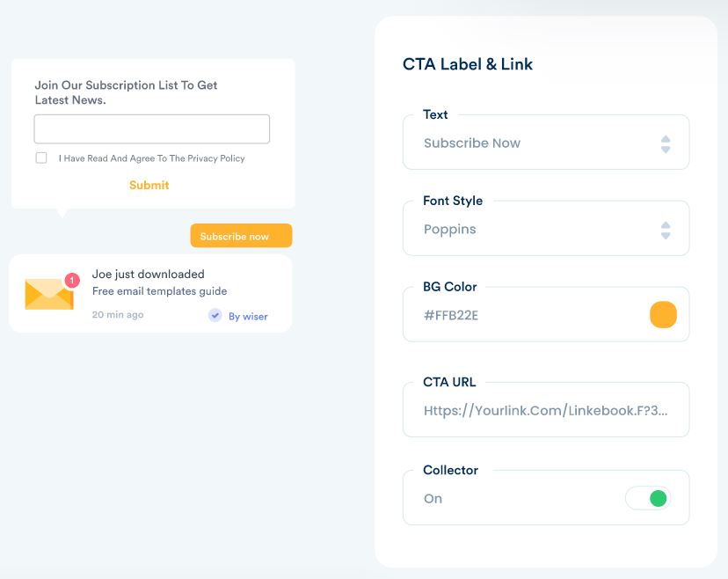Click the red notification badge showing 1
This screenshot has width=728, height=579.
72,280
